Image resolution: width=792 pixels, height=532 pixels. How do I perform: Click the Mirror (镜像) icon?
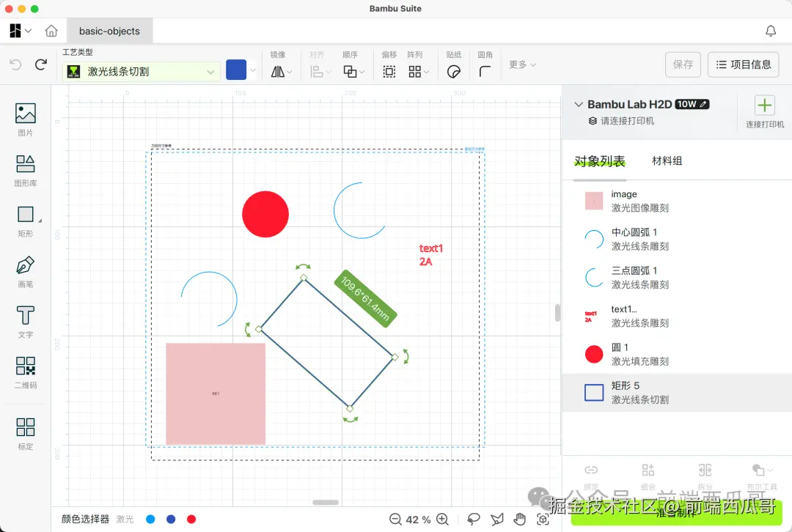point(278,72)
